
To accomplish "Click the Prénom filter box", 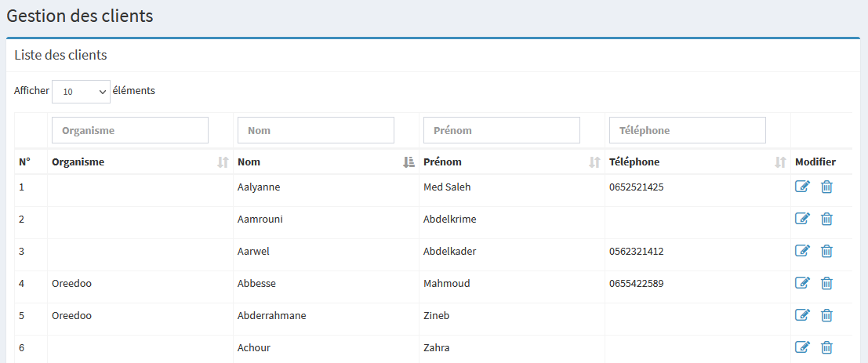I will [x=502, y=130].
